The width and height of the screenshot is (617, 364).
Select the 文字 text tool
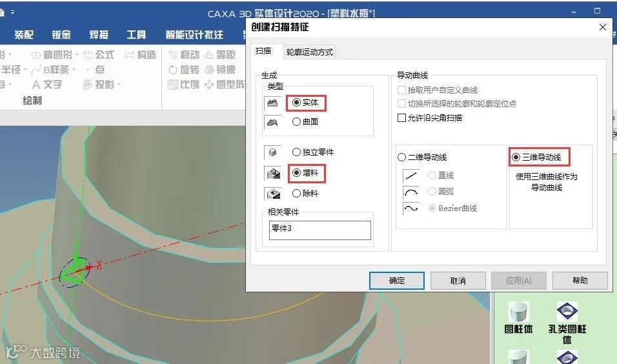tap(47, 85)
